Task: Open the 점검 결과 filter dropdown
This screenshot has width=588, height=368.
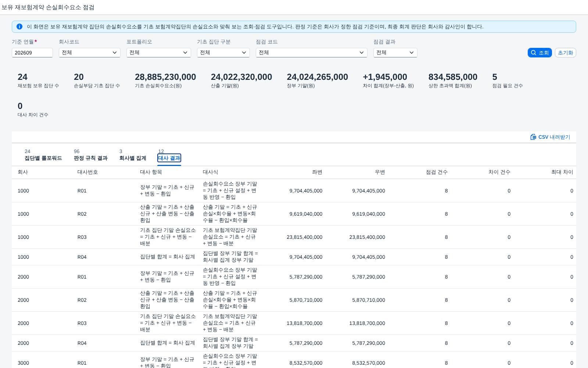Action: [x=395, y=53]
